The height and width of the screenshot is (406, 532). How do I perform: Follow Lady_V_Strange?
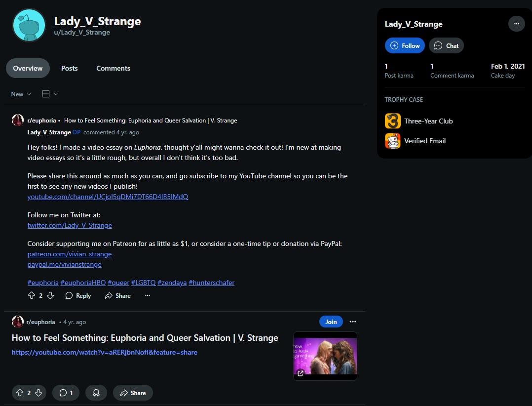tap(405, 45)
